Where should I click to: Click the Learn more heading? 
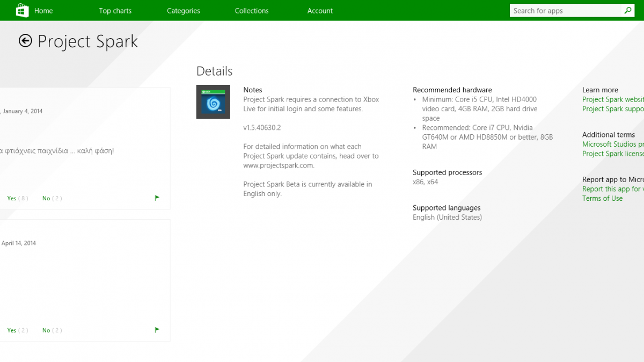pyautogui.click(x=601, y=90)
